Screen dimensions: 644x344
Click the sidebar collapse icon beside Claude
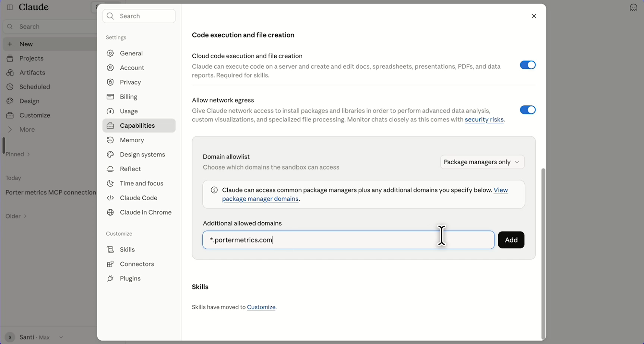click(x=10, y=7)
